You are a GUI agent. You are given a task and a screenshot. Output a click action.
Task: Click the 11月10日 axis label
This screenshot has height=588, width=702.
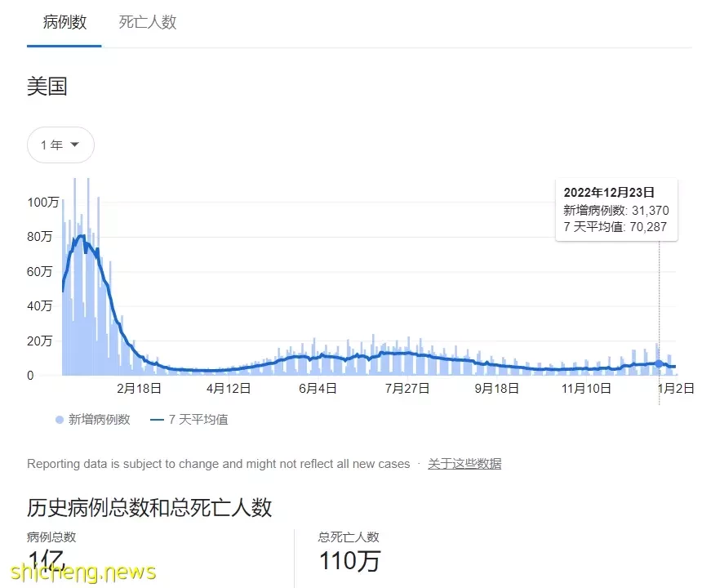tap(586, 388)
